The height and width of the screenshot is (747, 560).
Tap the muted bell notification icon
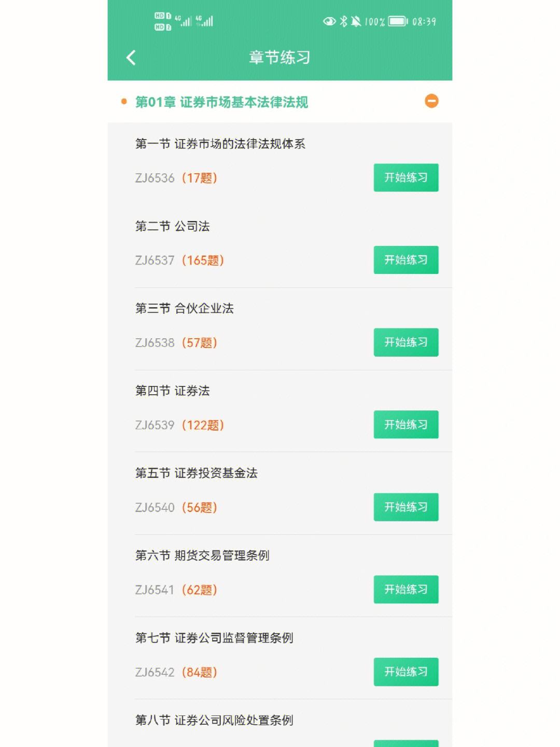click(x=356, y=21)
